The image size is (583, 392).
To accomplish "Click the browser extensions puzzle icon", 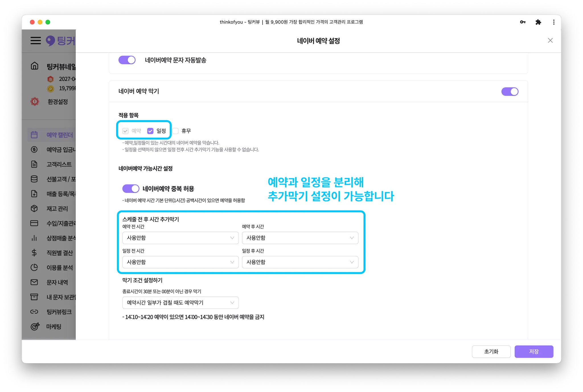I will tap(538, 22).
